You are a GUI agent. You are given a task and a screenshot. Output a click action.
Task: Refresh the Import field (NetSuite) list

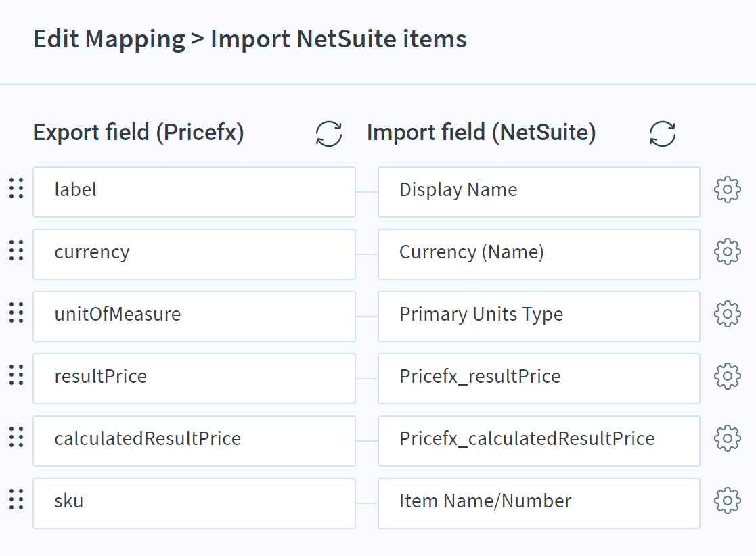point(663,133)
